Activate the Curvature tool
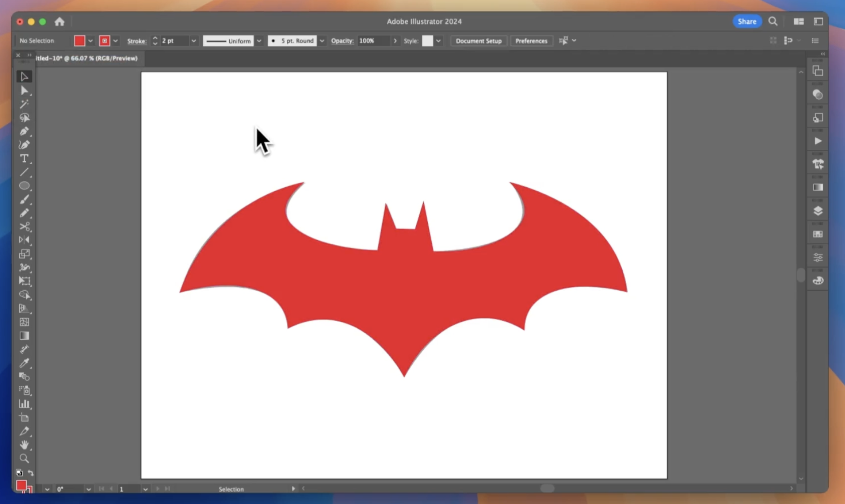The image size is (845, 504). [24, 145]
